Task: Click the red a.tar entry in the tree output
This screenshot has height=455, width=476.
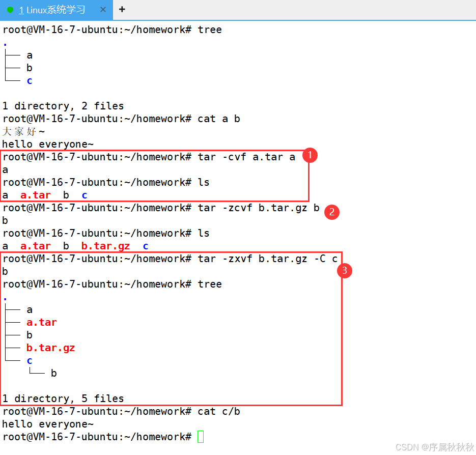Action: click(42, 322)
